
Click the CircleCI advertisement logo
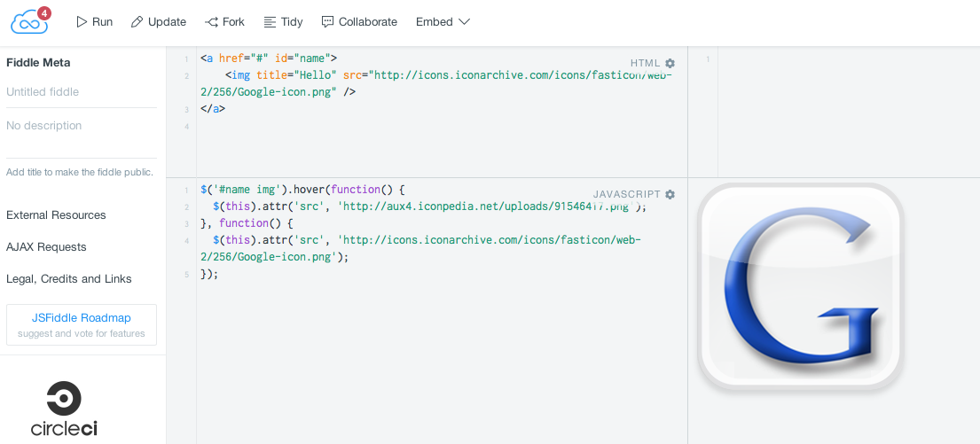tap(64, 409)
